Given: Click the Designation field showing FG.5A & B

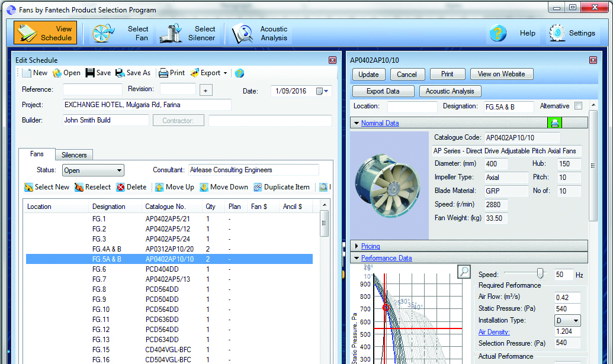Looking at the screenshot, I should point(509,107).
